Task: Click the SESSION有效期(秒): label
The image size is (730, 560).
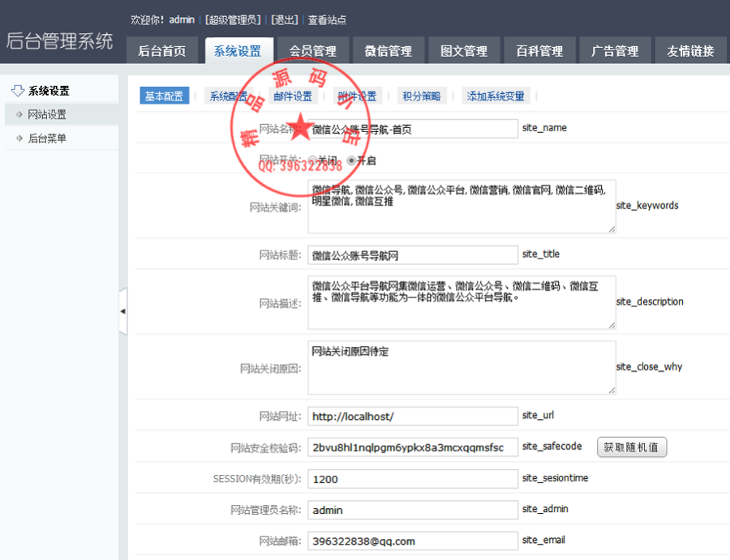Action: coord(257,479)
